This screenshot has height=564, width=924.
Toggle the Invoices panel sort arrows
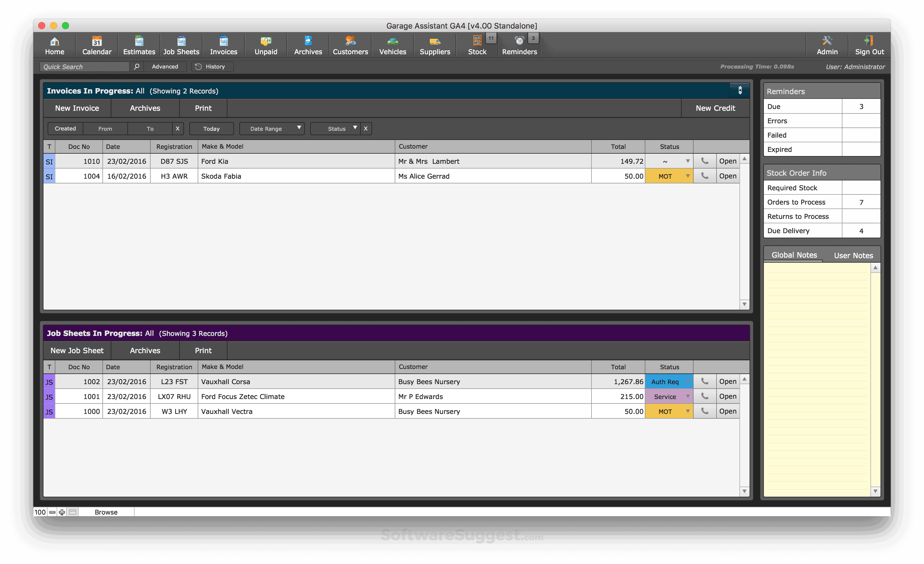click(x=740, y=91)
